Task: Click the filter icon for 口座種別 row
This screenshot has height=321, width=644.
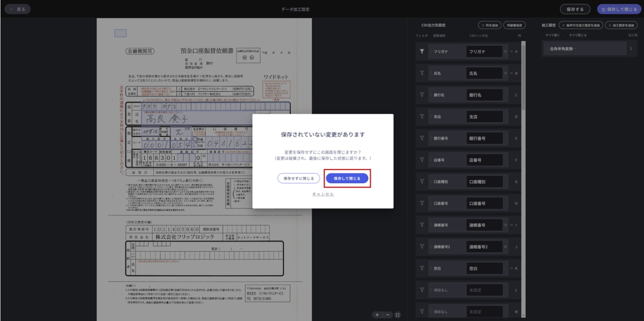Action: coord(422,181)
